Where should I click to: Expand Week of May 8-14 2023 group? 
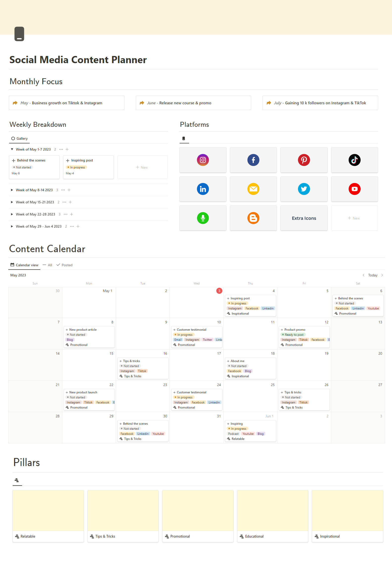point(12,190)
